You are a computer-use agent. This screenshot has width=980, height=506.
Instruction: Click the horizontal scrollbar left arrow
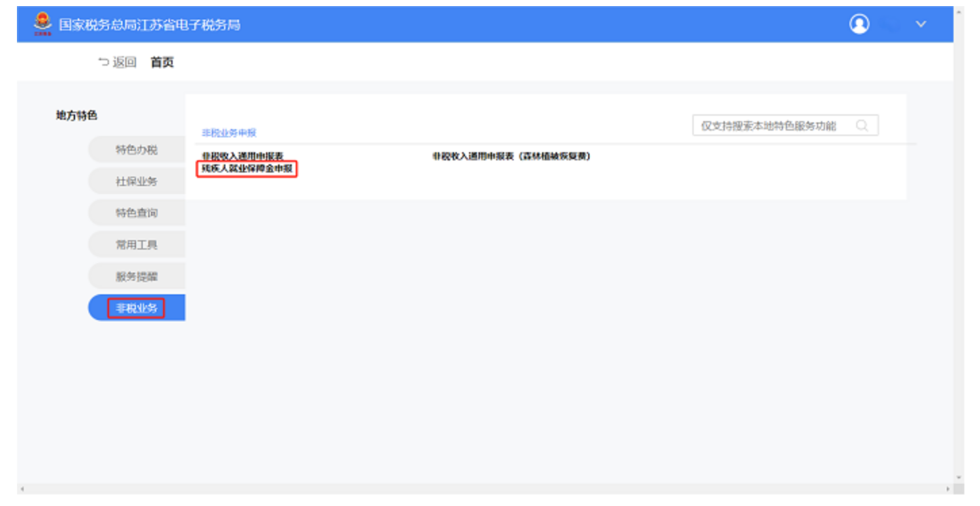point(22,488)
